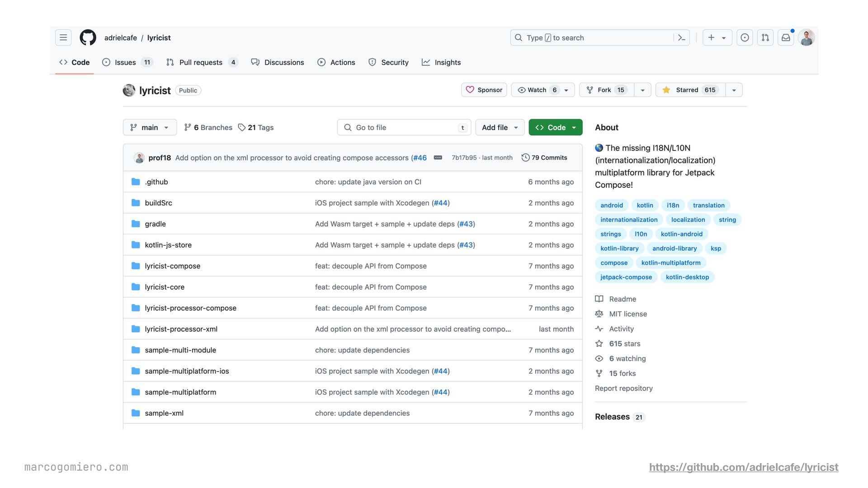868x488 pixels.
Task: Open Report repository link
Action: point(624,388)
